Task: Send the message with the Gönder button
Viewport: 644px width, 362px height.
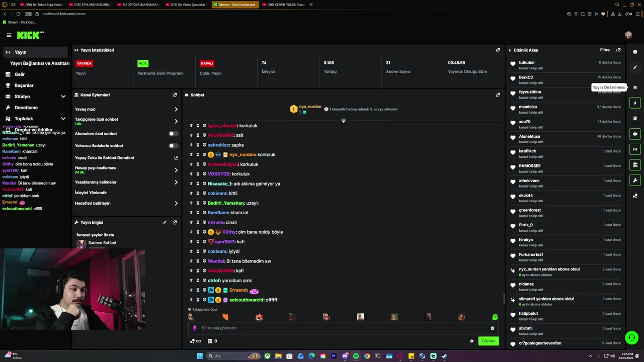Action: click(489, 341)
